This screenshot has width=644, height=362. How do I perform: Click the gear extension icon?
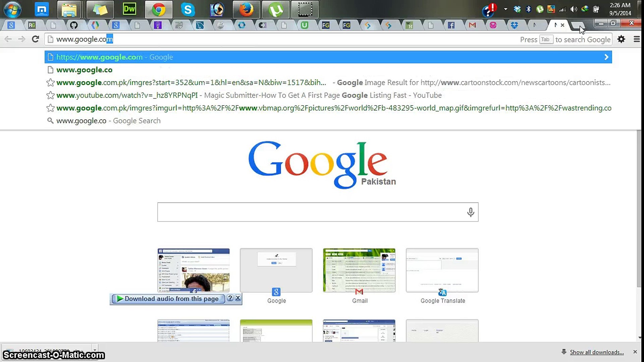pyautogui.click(x=621, y=39)
